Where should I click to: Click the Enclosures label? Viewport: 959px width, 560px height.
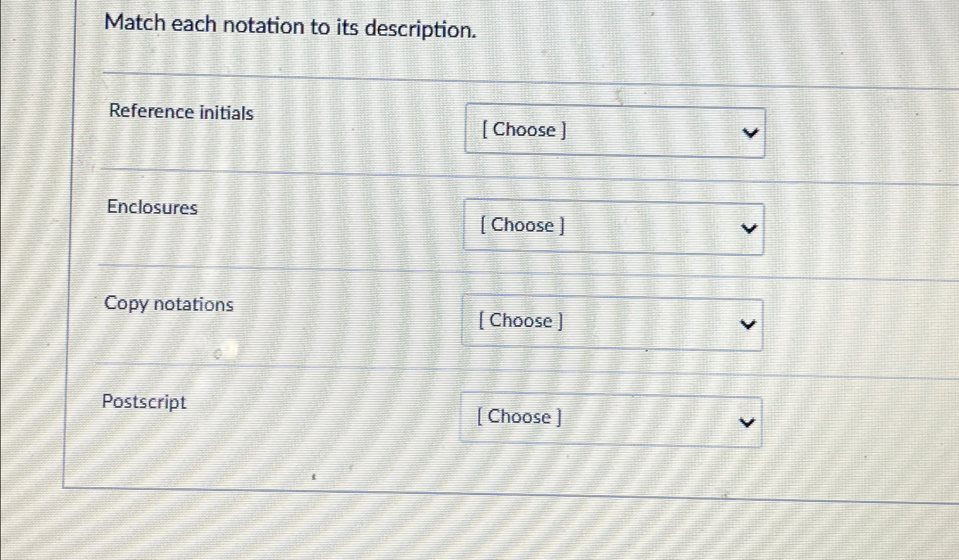[152, 208]
